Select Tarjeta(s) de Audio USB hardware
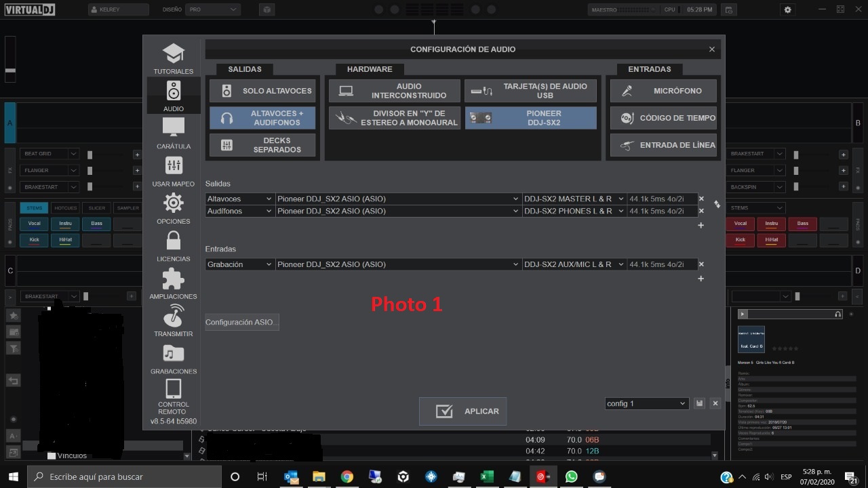 point(531,91)
